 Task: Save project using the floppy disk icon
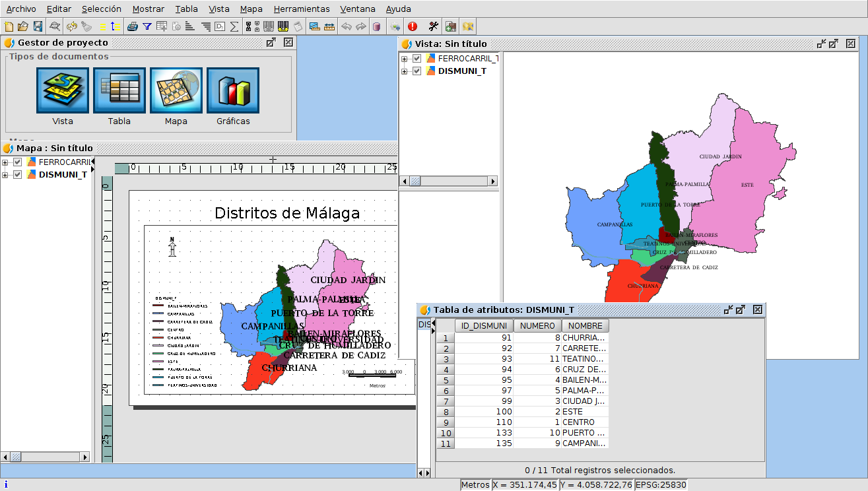coord(38,26)
